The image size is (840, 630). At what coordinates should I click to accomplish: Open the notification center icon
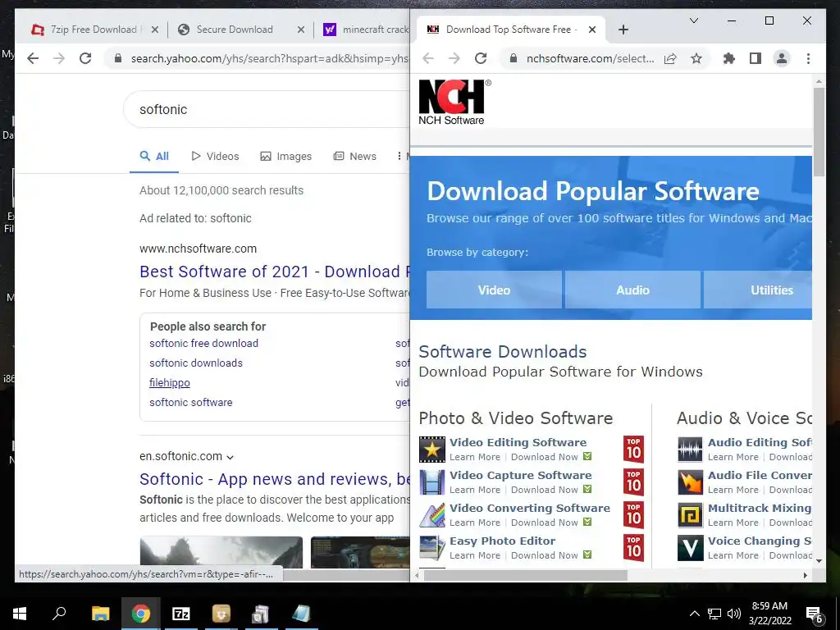click(x=815, y=614)
